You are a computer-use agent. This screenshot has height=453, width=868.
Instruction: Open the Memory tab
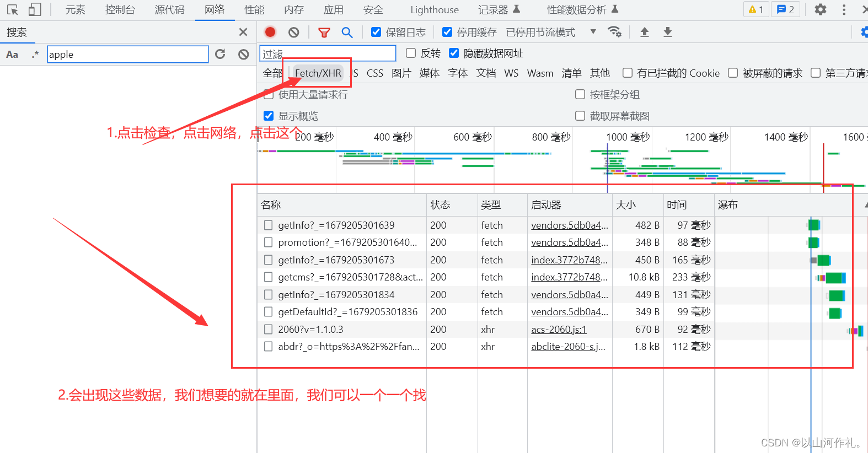click(294, 10)
